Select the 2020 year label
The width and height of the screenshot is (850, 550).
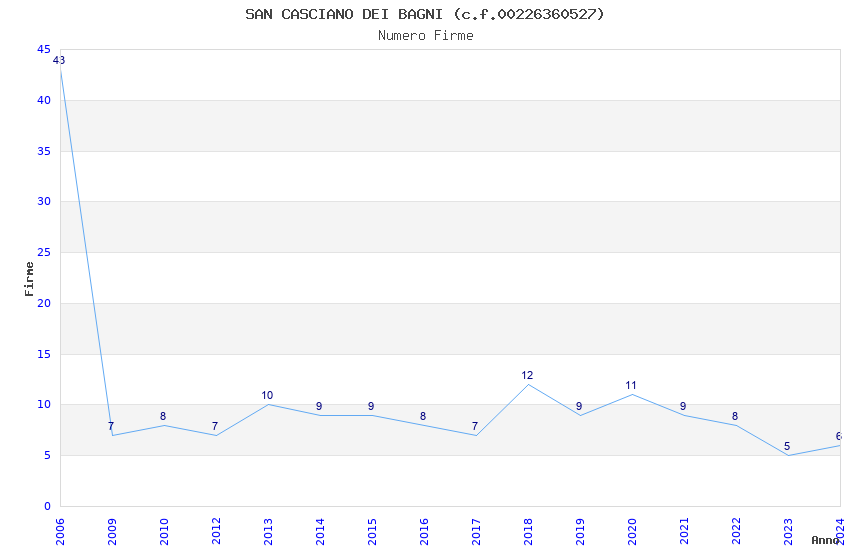tap(633, 532)
